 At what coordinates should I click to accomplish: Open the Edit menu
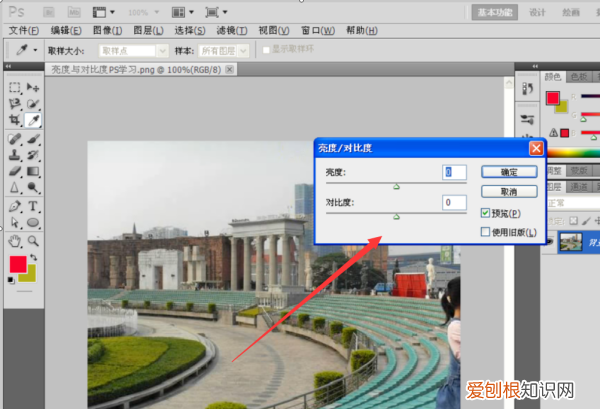pos(66,31)
